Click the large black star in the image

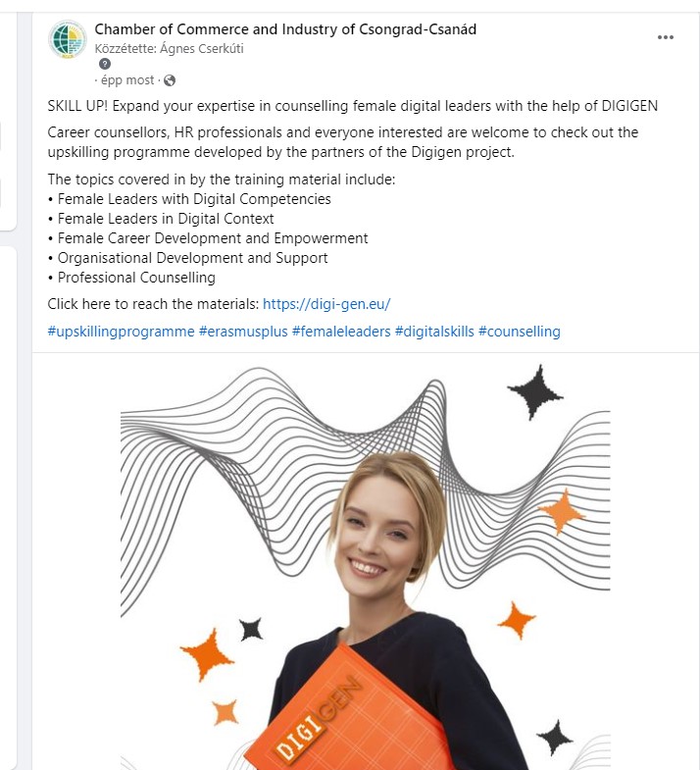[x=535, y=392]
